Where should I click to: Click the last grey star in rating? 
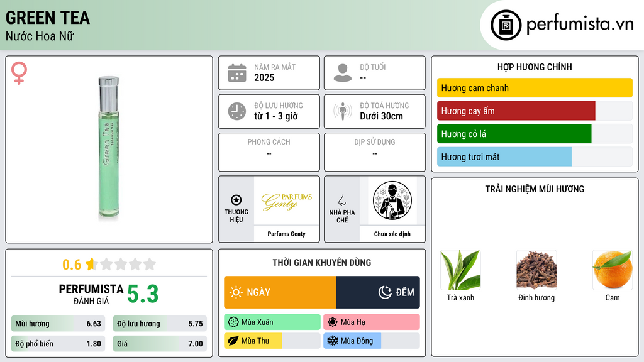150,264
